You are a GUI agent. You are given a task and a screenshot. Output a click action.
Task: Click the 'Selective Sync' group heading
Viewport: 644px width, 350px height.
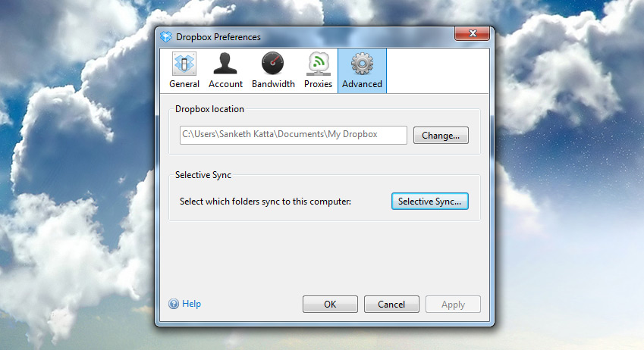[203, 175]
